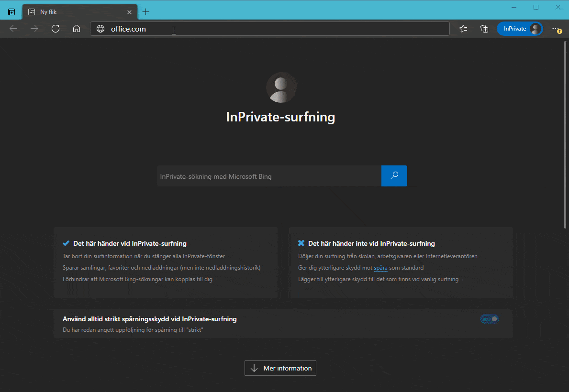Screen dimensions: 569x392
Task: Close the Ny flik tab
Action: (x=129, y=12)
